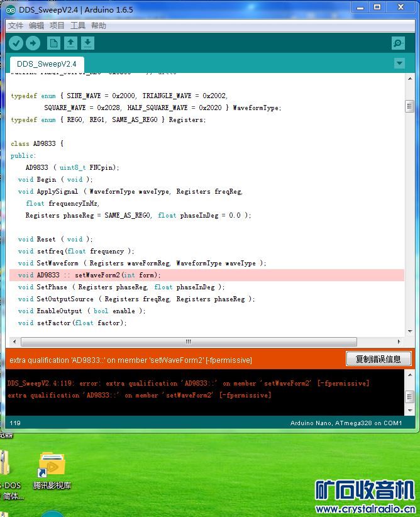Click the Verify checkmark button
The height and width of the screenshot is (517, 420).
pyautogui.click(x=16, y=43)
